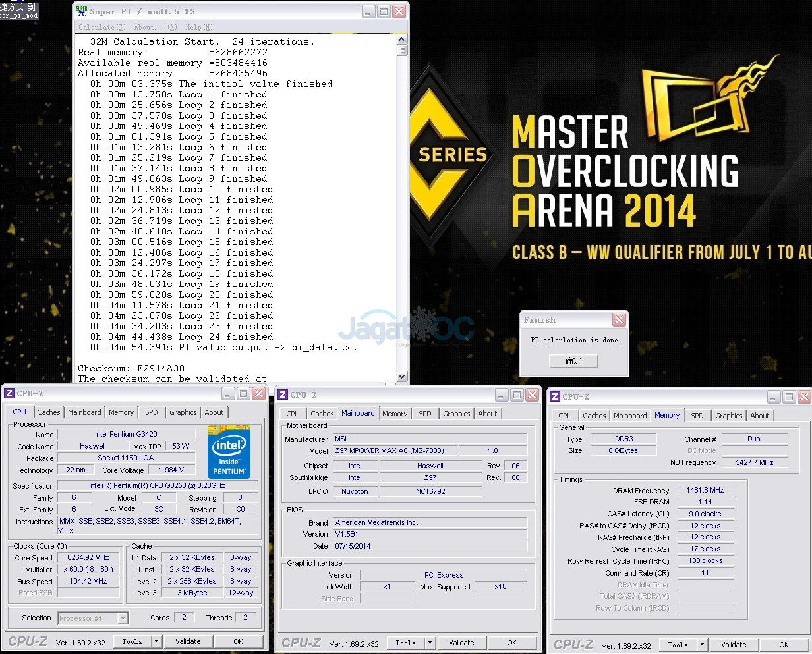This screenshot has width=812, height=654.
Task: Switch to the Caches tab in the CPU tab window
Action: (49, 412)
